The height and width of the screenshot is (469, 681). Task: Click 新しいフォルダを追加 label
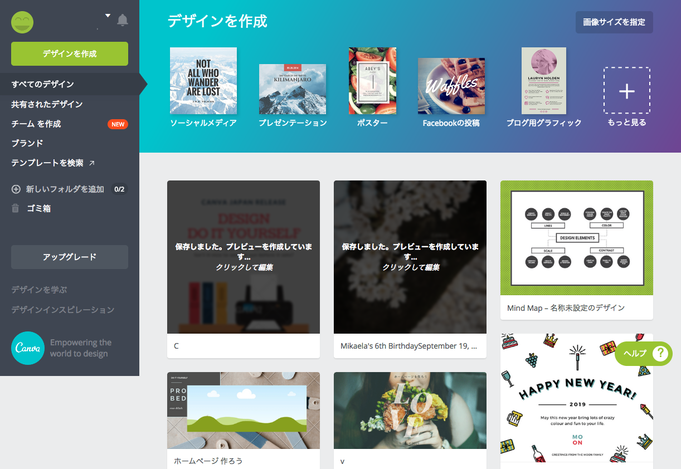tap(65, 189)
